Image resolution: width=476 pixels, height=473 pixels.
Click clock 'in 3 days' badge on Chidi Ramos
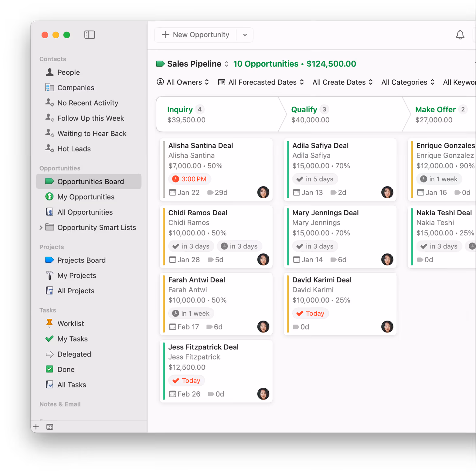(x=240, y=246)
